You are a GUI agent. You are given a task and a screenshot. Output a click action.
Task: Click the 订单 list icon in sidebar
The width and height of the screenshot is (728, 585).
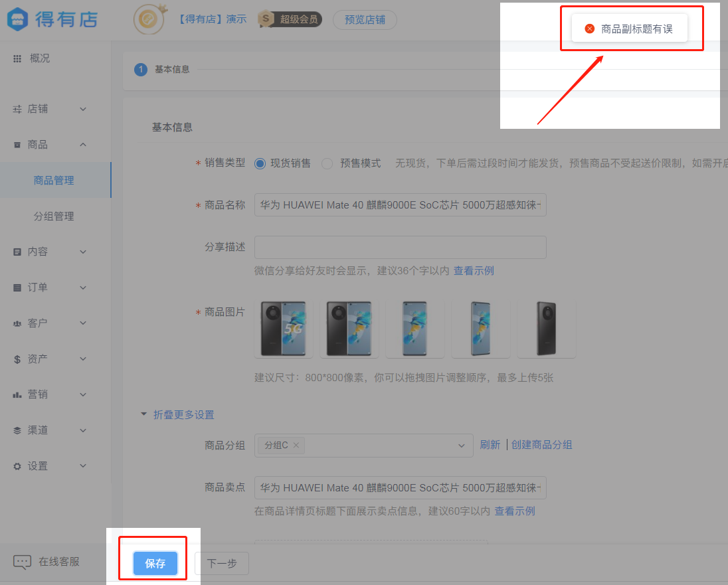point(17,288)
